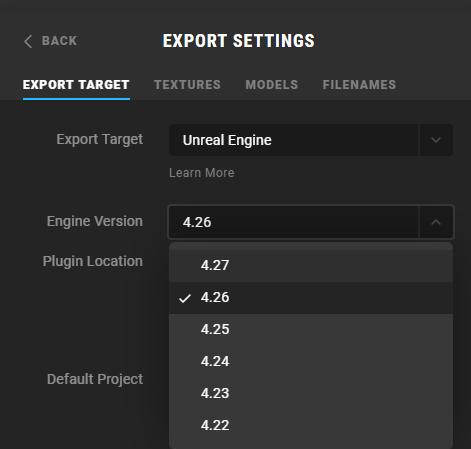Click the Plugin Location label

(x=93, y=262)
